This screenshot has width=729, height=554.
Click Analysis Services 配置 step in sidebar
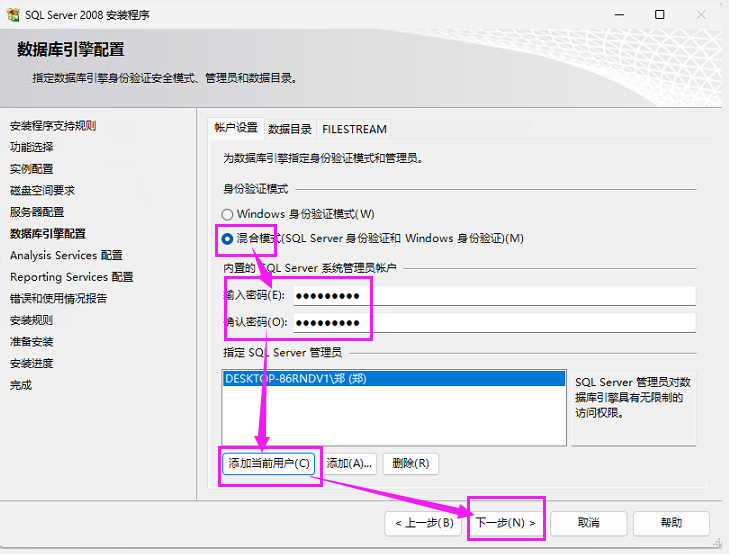(66, 256)
